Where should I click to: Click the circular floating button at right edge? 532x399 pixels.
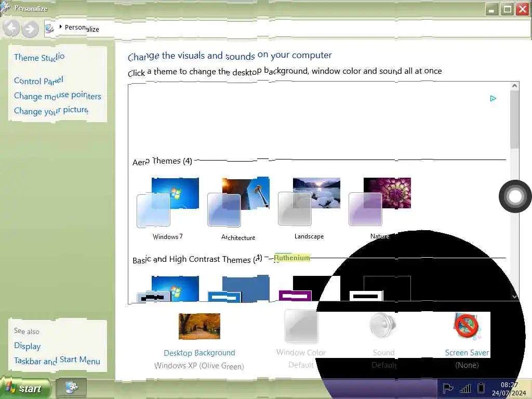pyautogui.click(x=515, y=196)
